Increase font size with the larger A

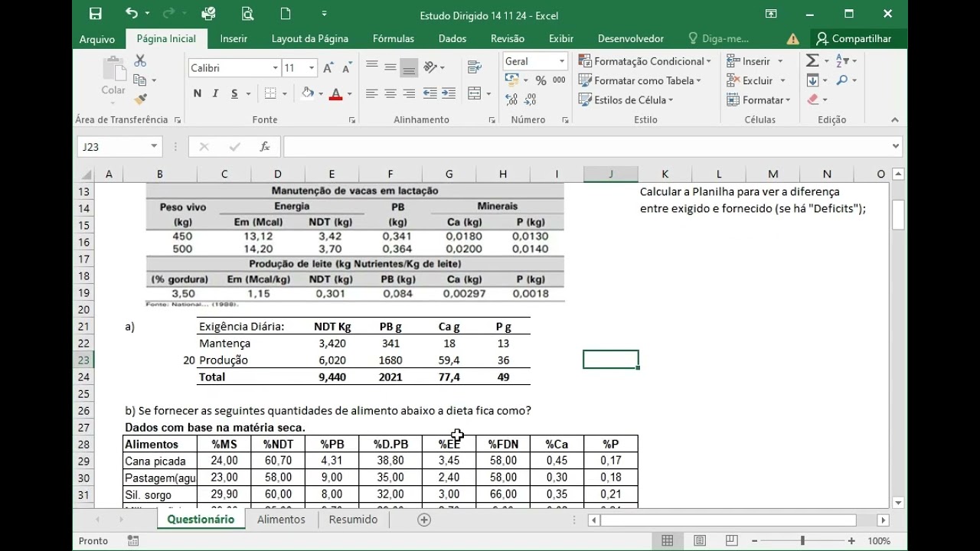pyautogui.click(x=328, y=68)
